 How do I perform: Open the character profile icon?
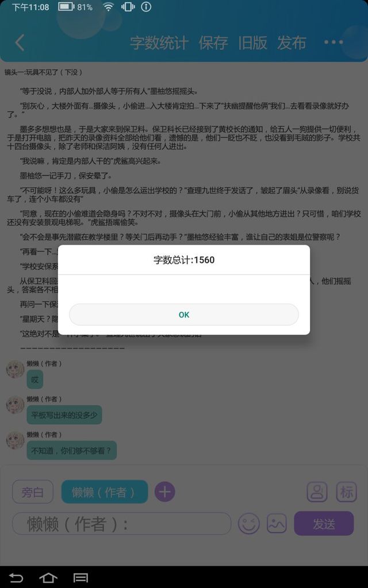click(317, 492)
